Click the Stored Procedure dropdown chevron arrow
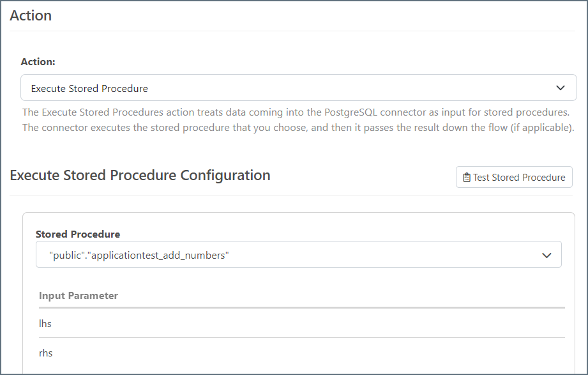Viewport: 588px width, 375px height. click(x=547, y=255)
